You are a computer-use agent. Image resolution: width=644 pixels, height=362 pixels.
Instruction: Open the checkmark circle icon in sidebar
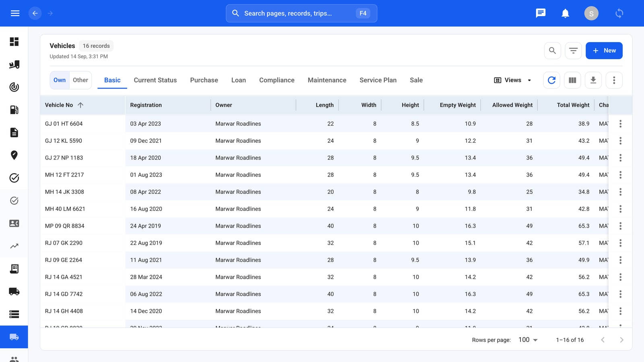[x=14, y=178]
